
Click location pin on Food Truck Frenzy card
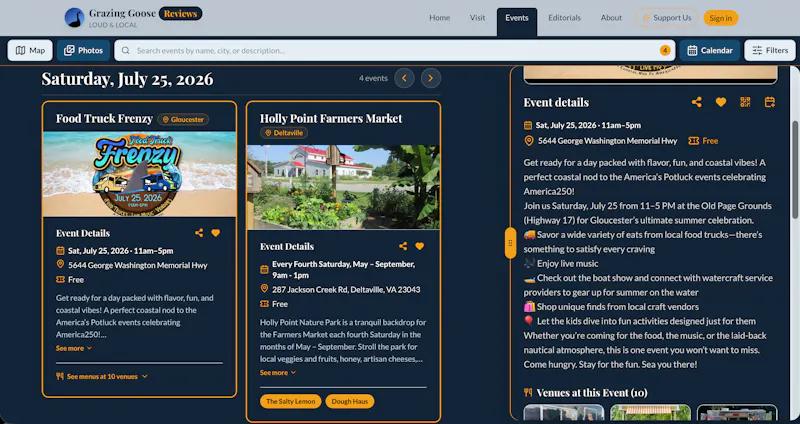(x=60, y=264)
